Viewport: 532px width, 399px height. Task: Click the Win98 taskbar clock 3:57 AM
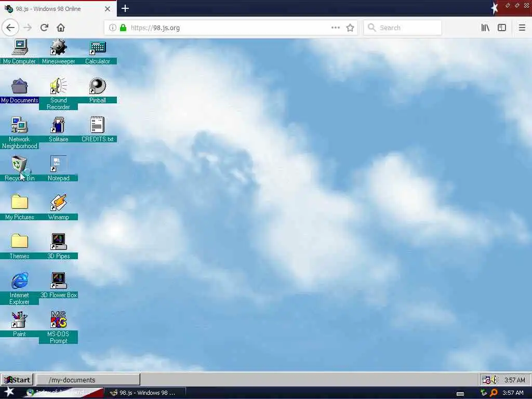514,380
